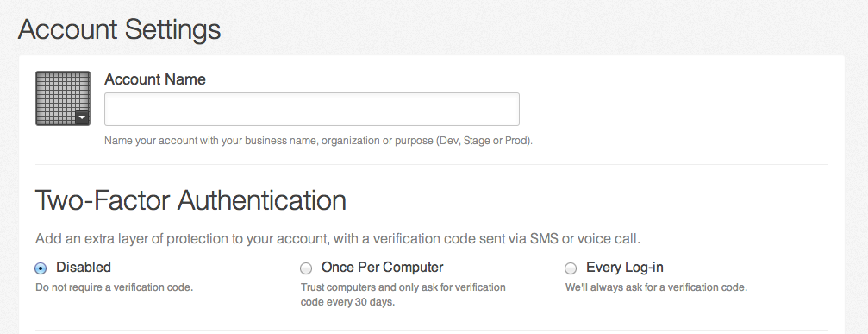Select Every Log-in radio button
Viewport: 868px width, 334px height.
pyautogui.click(x=570, y=268)
